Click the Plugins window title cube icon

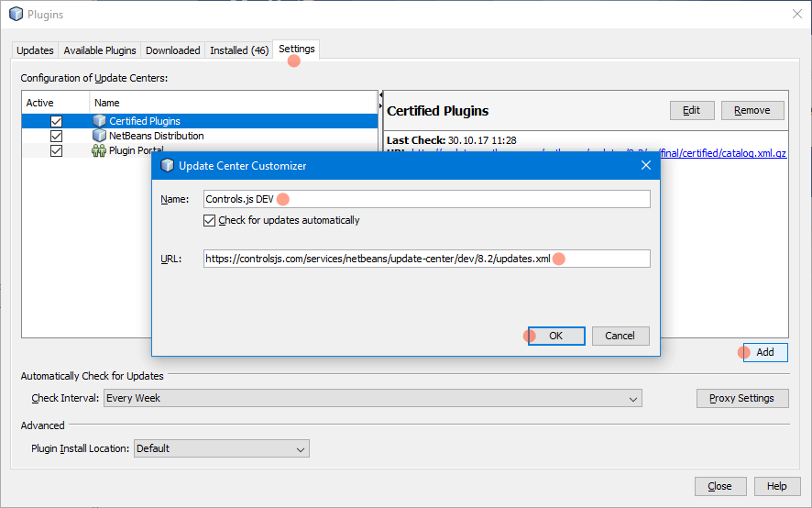(x=16, y=15)
